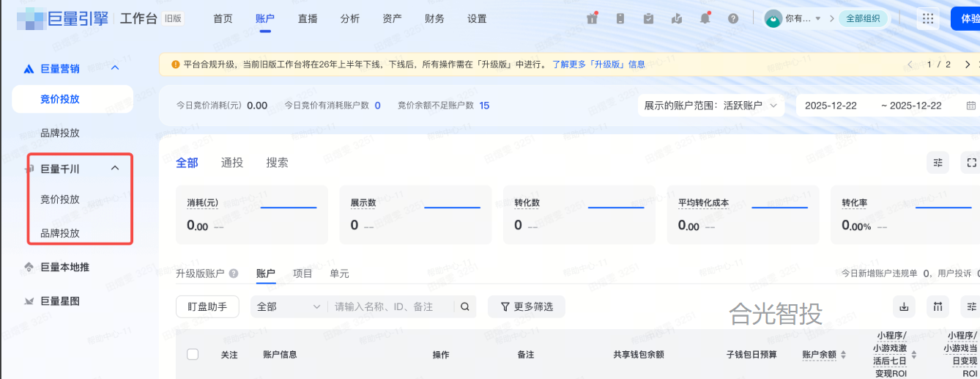Sort by 小程序/小游戏激活后七日变现ROI
The height and width of the screenshot is (379, 980).
913,355
